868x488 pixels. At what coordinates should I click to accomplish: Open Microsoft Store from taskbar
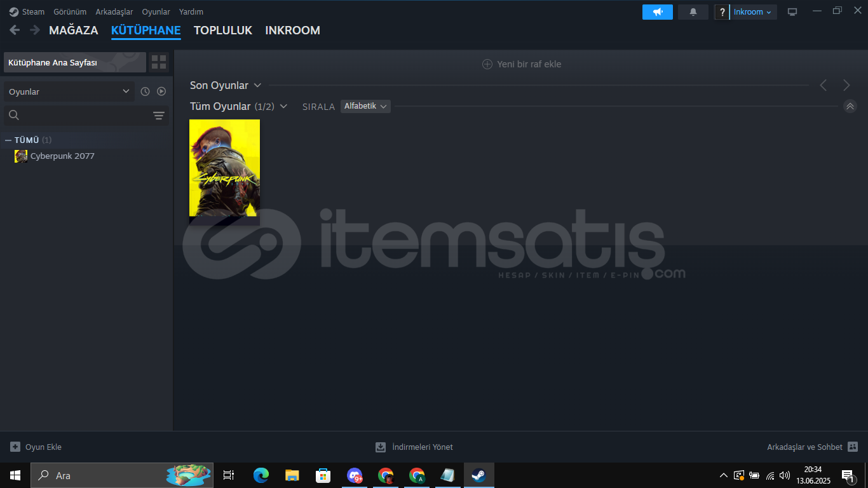coord(323,475)
